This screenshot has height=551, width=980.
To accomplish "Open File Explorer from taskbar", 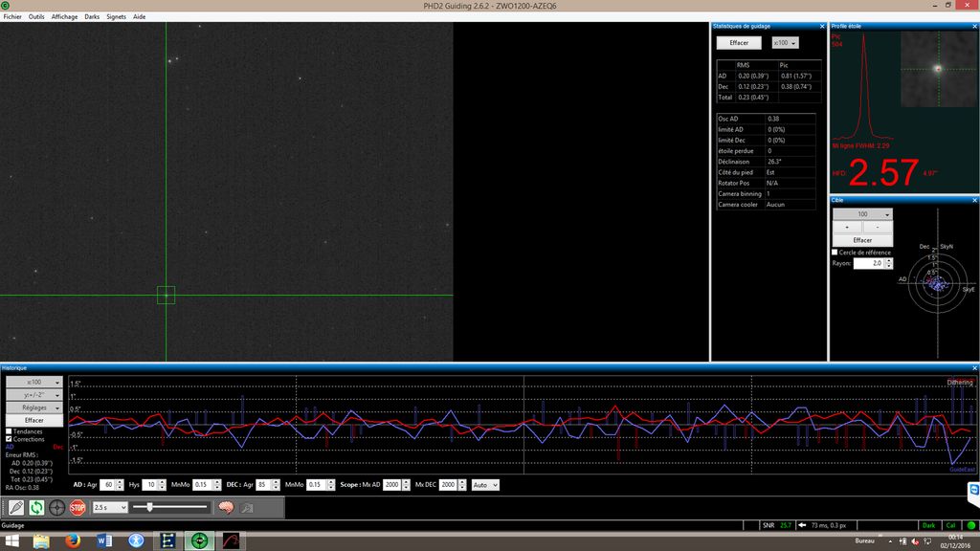I will (41, 541).
